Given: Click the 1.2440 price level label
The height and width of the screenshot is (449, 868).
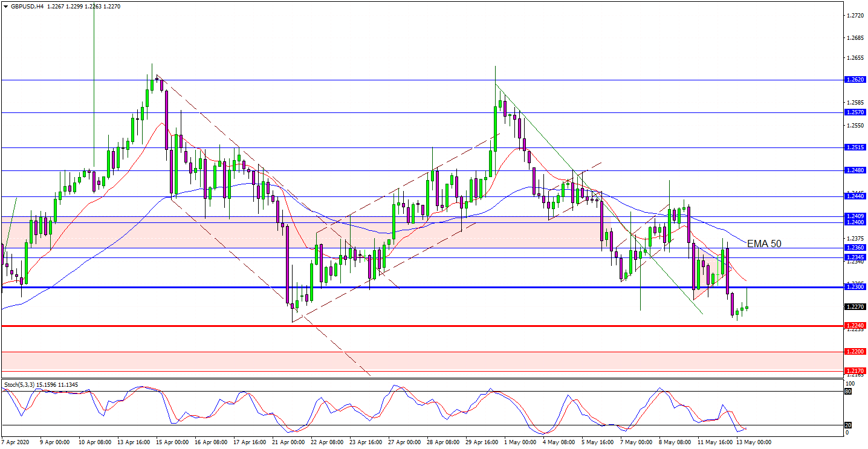Looking at the screenshot, I should tap(854, 196).
